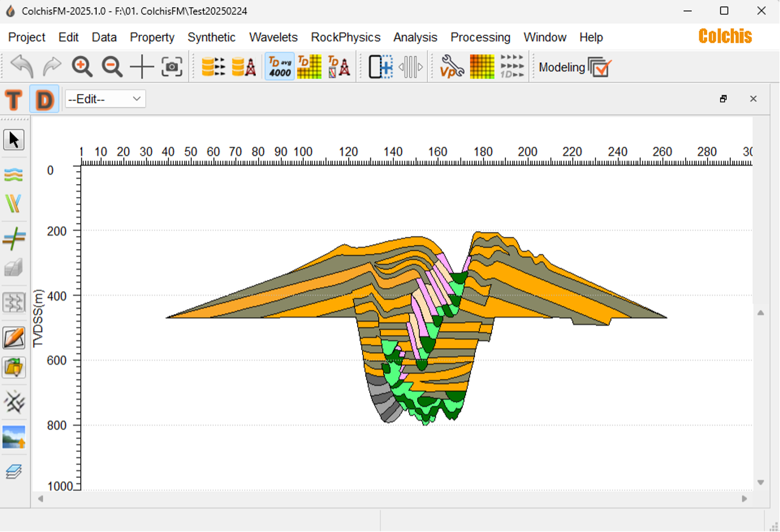780x532 pixels.
Task: Click the zoom in magnifier icon
Action: click(x=82, y=66)
